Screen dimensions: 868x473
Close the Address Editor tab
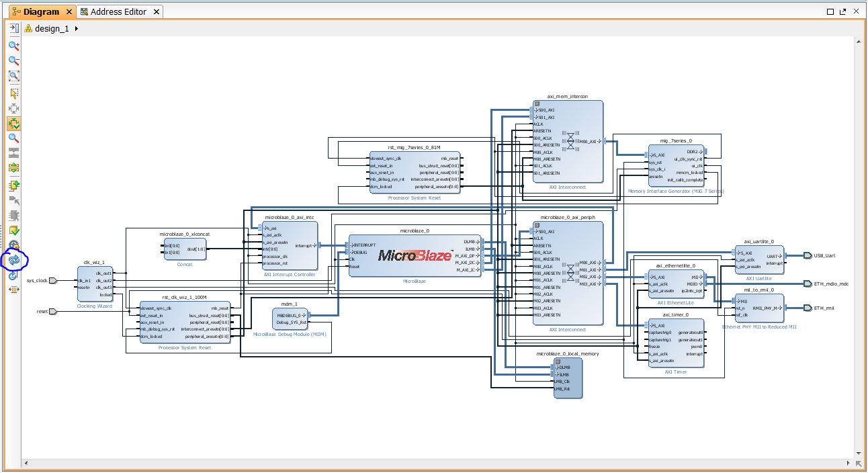coord(157,11)
